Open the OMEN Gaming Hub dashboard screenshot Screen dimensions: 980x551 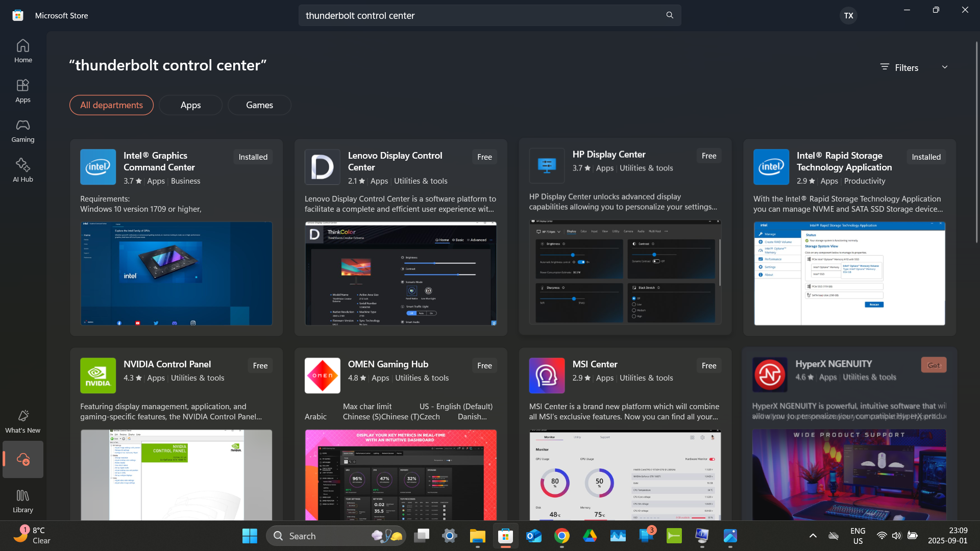click(401, 475)
